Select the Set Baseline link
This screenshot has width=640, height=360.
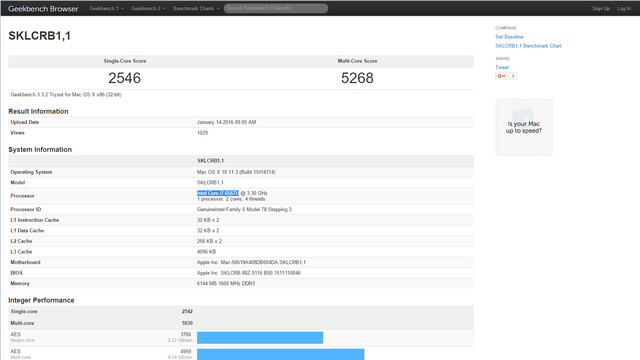[x=509, y=37]
